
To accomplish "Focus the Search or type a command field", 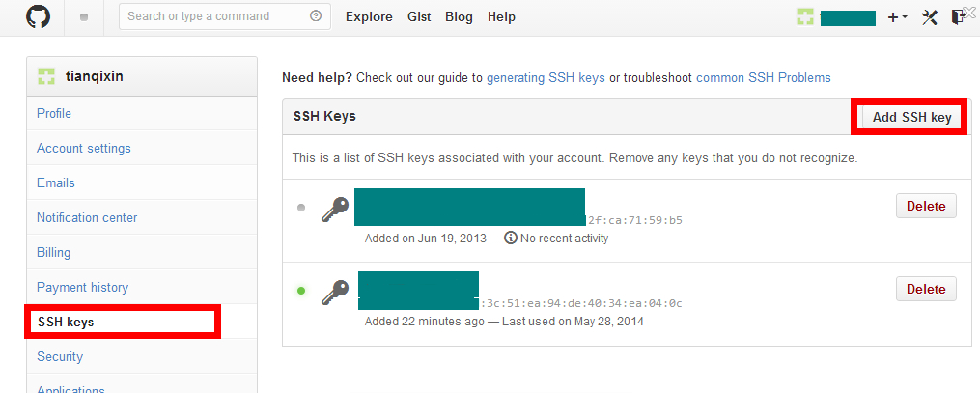I will pyautogui.click(x=212, y=16).
